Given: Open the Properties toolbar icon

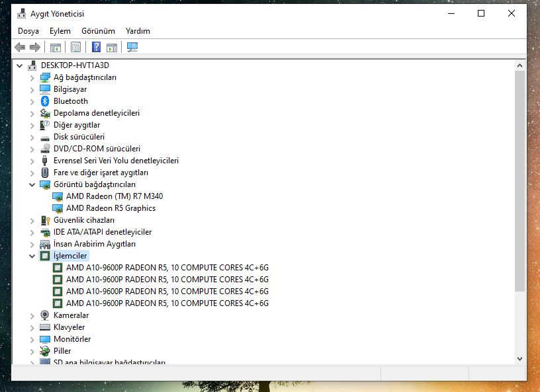Looking at the screenshot, I should click(x=75, y=47).
